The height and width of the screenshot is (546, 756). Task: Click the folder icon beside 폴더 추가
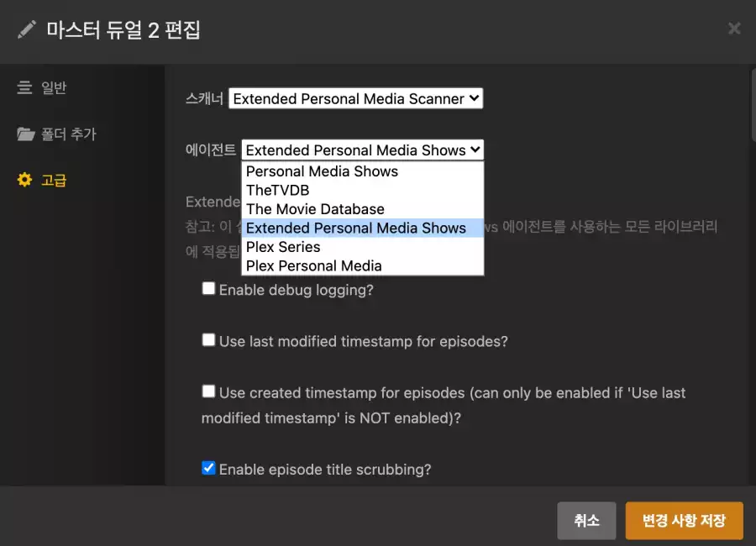tap(25, 134)
